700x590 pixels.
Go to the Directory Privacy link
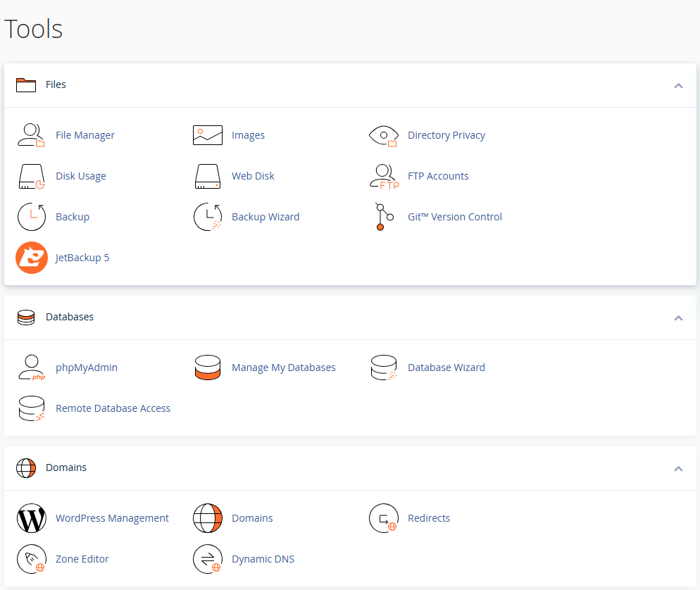[446, 135]
